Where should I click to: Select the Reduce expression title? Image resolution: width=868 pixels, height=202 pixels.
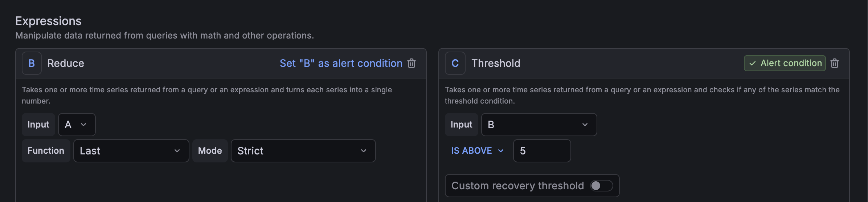pyautogui.click(x=66, y=63)
